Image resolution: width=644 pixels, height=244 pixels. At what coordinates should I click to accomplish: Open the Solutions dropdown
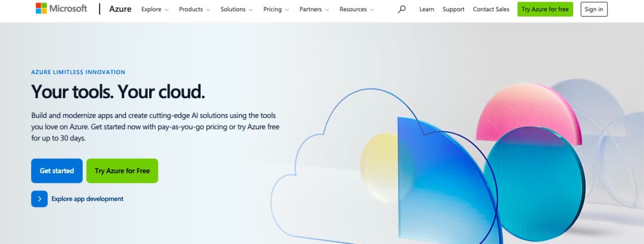tap(237, 9)
